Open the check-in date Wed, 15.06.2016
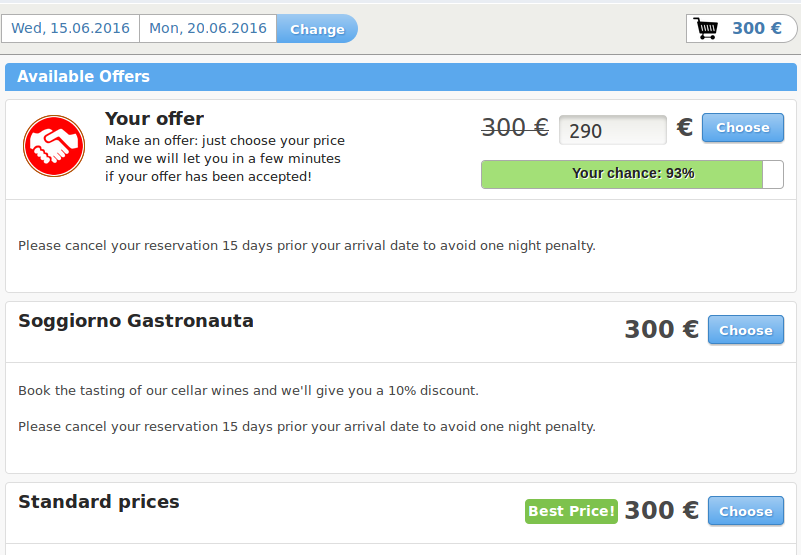801x555 pixels. (x=70, y=28)
